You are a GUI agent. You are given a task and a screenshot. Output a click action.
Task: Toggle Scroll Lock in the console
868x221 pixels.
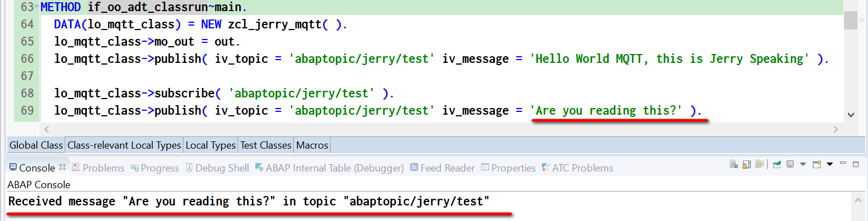[746, 164]
